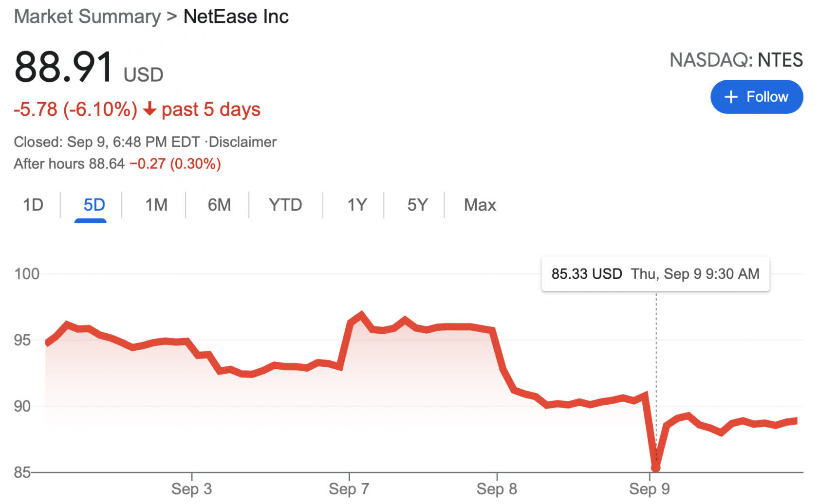Show the 1Y chart range
The image size is (818, 504).
357,205
